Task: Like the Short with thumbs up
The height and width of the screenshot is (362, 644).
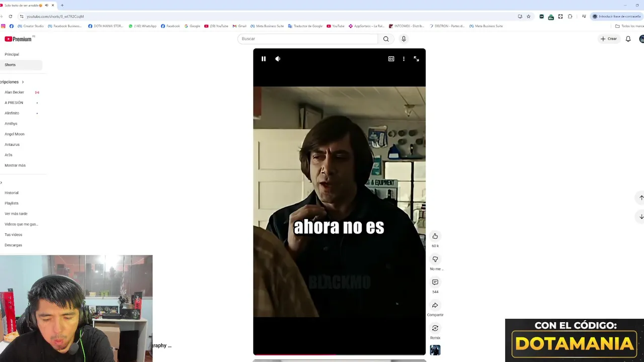Action: (435, 236)
